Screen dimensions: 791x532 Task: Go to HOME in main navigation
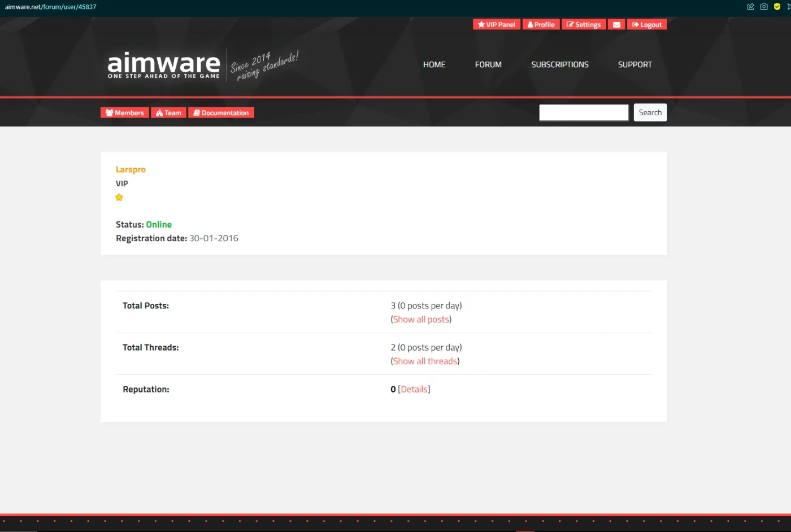coord(434,65)
